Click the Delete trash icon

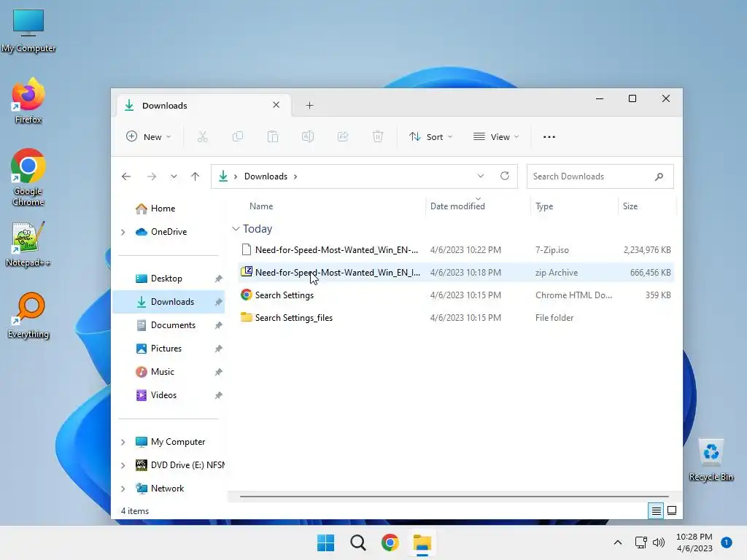[378, 137]
